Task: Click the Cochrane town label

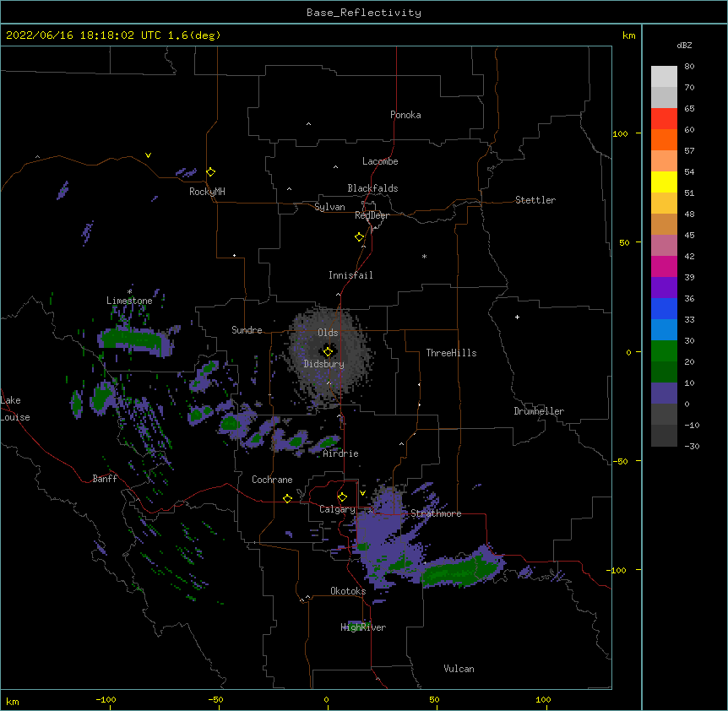Action: tap(272, 480)
